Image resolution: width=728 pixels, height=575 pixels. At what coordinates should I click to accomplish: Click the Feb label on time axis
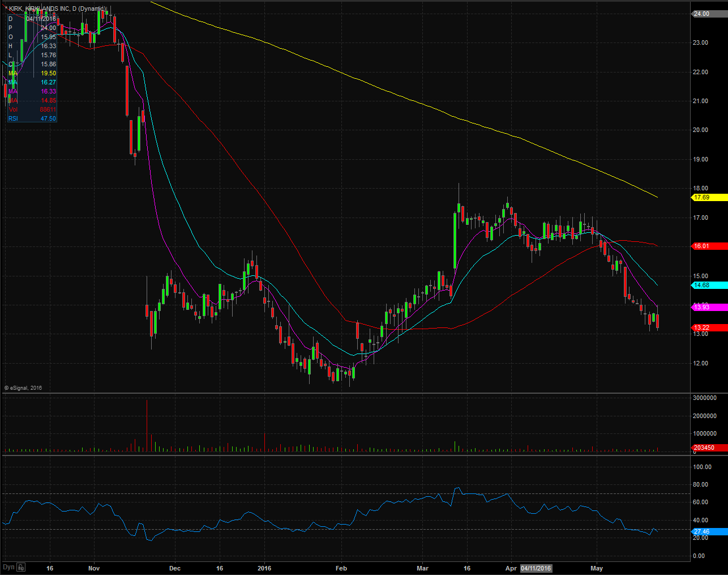341,568
